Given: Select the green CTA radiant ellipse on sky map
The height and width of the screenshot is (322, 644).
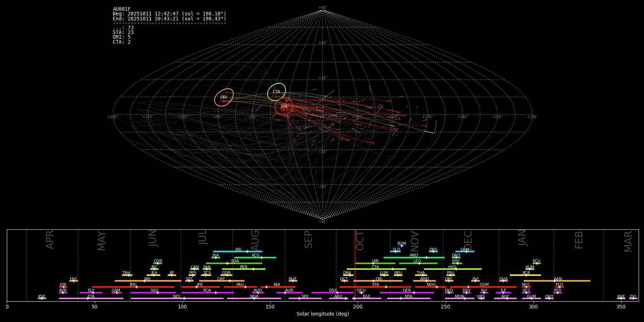Looking at the screenshot, I should 277,92.
